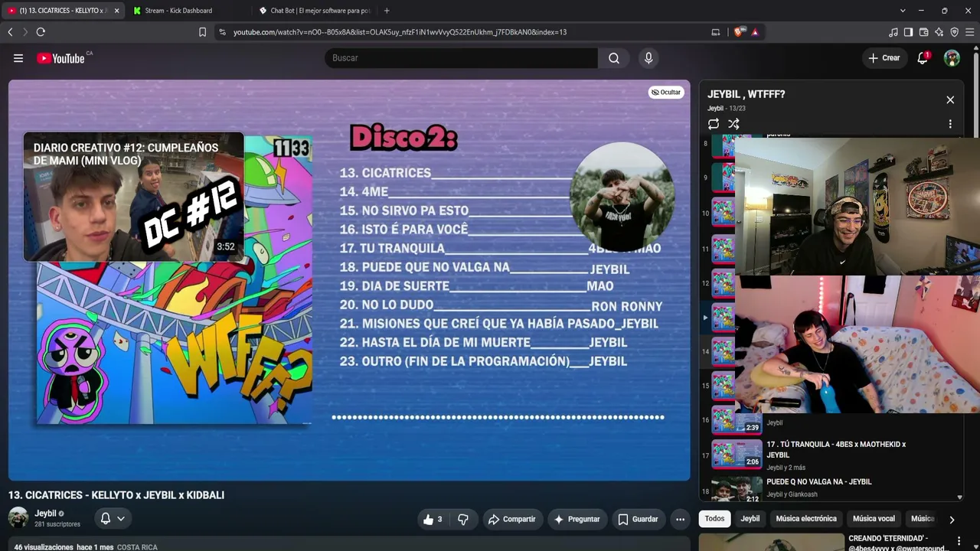980x551 pixels.
Task: Open Leo AI sparkle icon
Action: [x=939, y=32]
